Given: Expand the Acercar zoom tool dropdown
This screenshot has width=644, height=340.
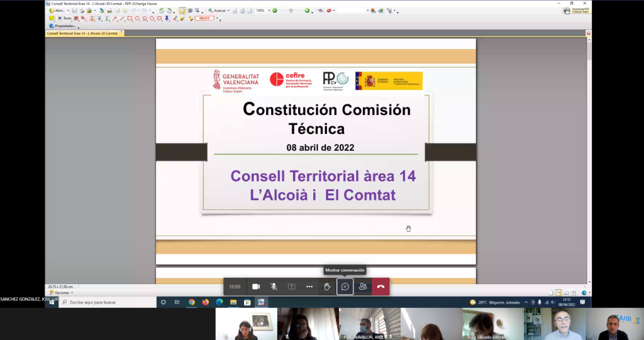Looking at the screenshot, I should point(228,11).
